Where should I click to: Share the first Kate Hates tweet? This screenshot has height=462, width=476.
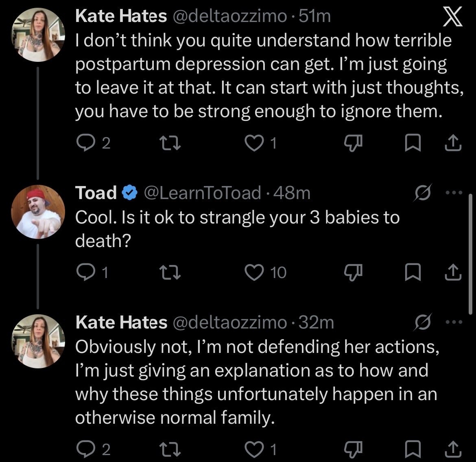453,143
